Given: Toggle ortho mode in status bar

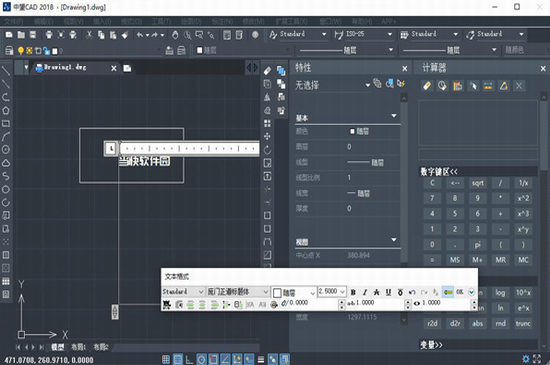Looking at the screenshot, I should click(x=189, y=359).
